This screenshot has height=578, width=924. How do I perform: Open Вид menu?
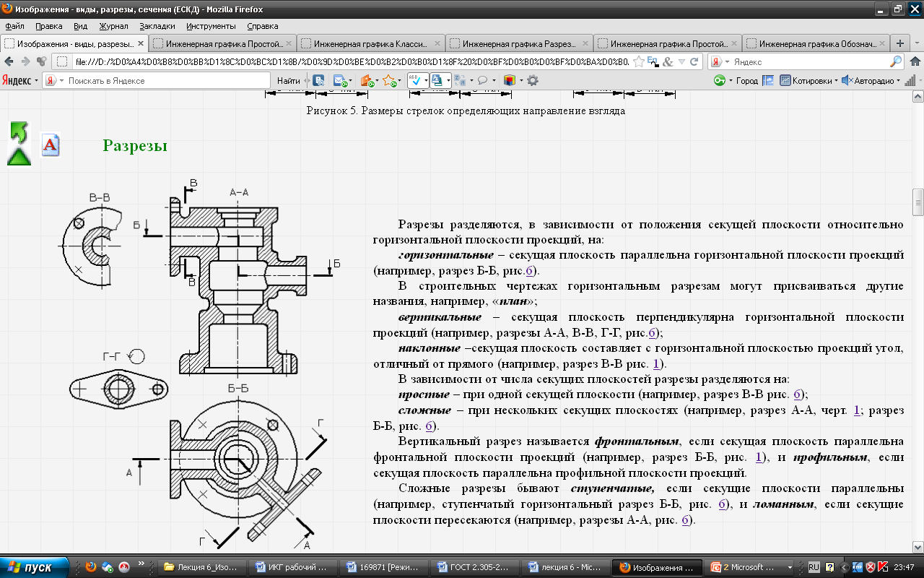81,25
